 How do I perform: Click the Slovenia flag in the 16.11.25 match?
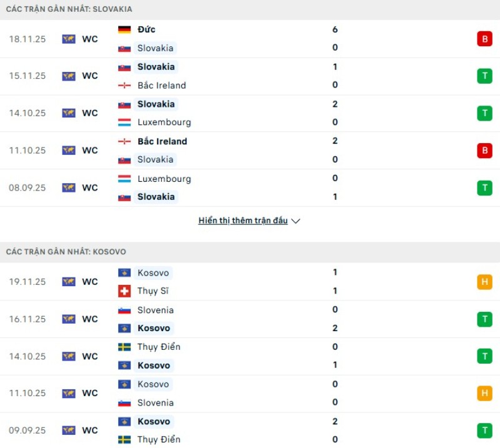point(124,310)
